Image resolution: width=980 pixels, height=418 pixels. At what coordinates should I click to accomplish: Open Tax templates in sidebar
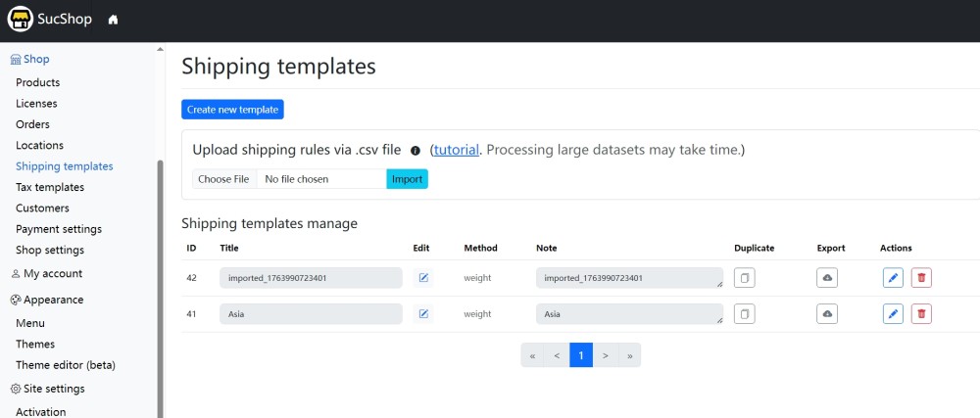(50, 187)
